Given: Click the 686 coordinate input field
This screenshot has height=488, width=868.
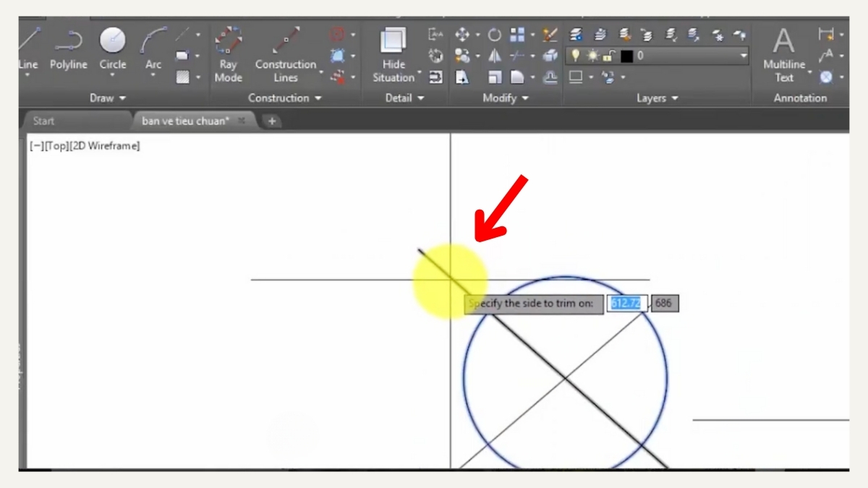Looking at the screenshot, I should 665,304.
